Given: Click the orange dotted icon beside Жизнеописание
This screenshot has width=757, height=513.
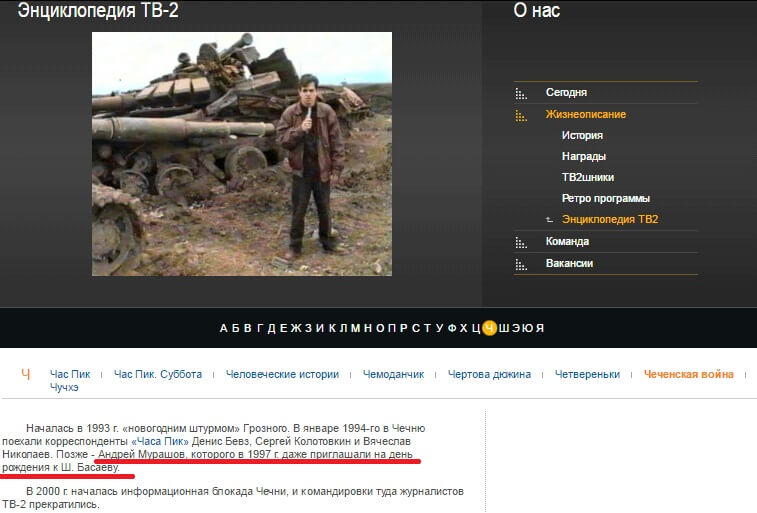Looking at the screenshot, I should coord(520,116).
